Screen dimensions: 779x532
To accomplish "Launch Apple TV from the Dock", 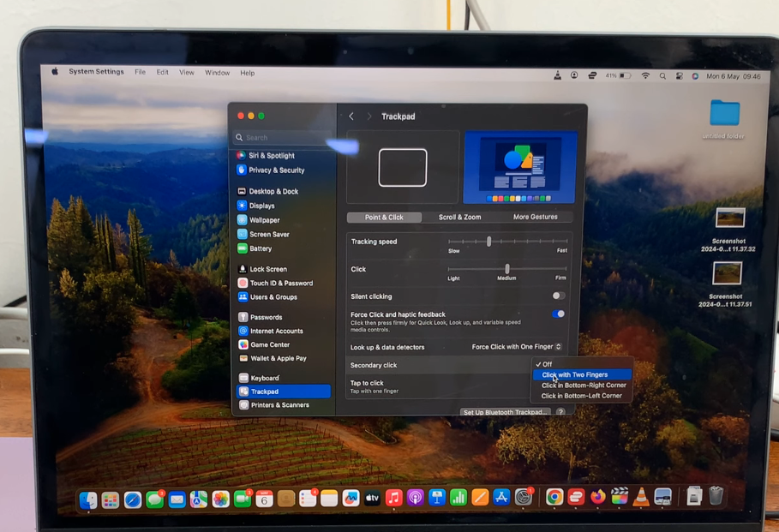I will [x=372, y=499].
